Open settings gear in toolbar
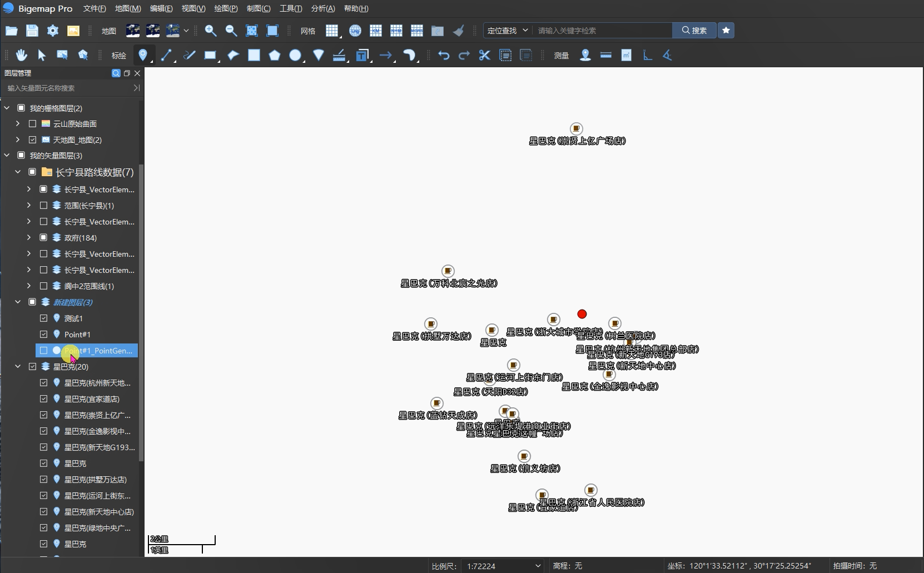This screenshot has height=573, width=924. pyautogui.click(x=52, y=31)
